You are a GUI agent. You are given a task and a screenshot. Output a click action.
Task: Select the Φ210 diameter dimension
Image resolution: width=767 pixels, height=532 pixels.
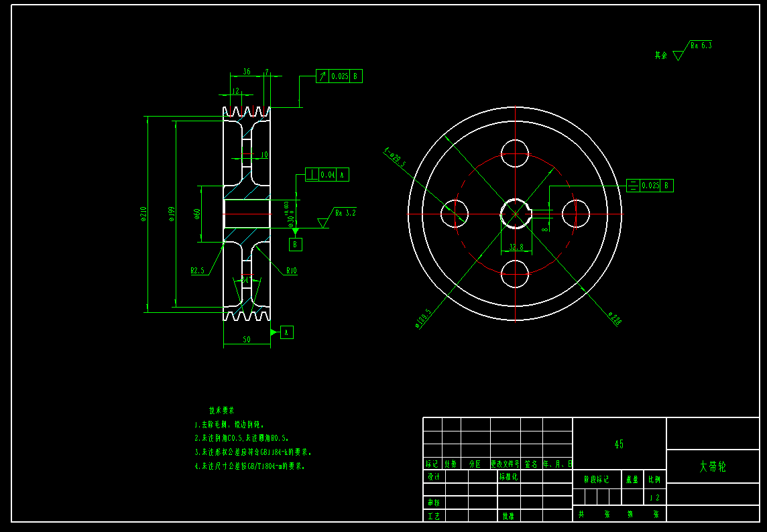[143, 214]
